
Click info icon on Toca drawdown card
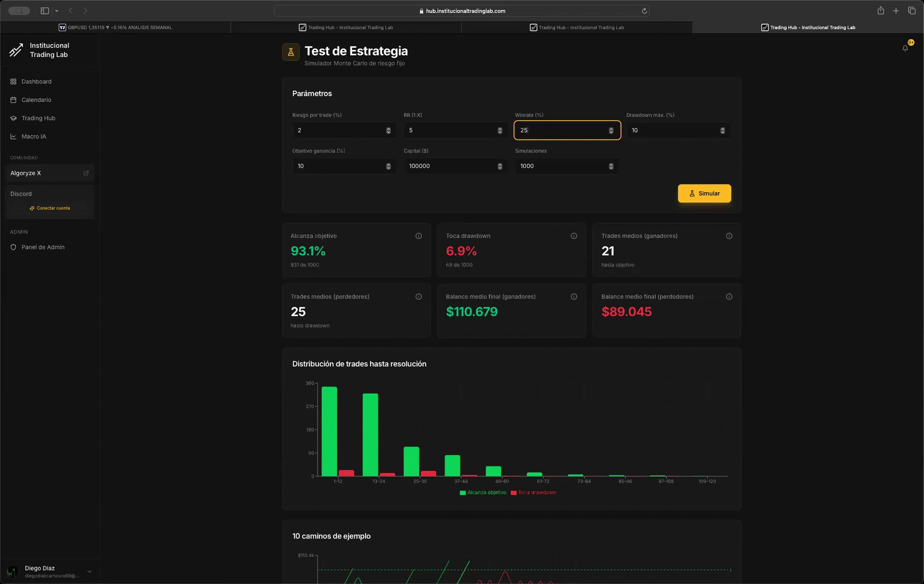(574, 236)
